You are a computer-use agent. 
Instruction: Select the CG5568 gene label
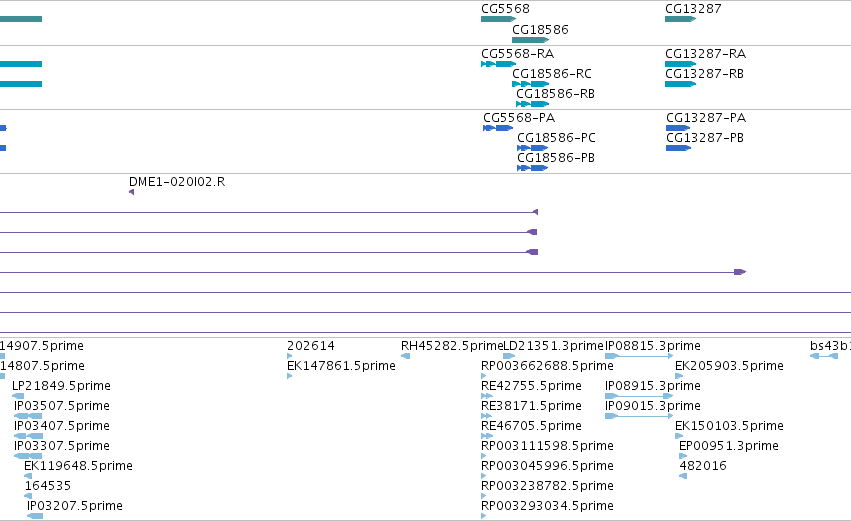[x=505, y=9]
